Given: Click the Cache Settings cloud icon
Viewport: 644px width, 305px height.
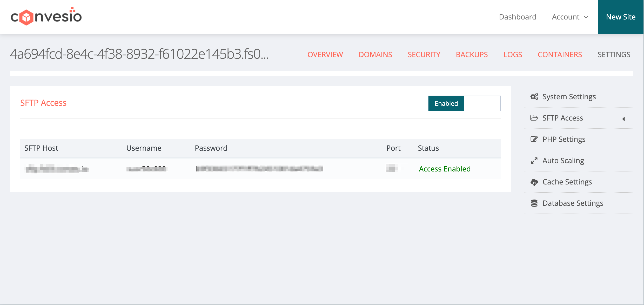Looking at the screenshot, I should 534,182.
